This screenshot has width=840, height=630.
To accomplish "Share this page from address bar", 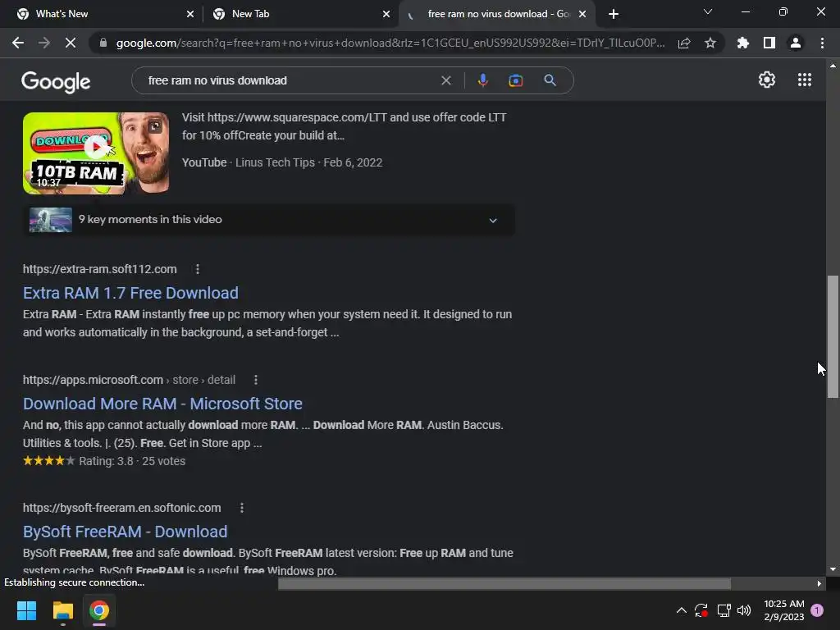I will (x=684, y=43).
